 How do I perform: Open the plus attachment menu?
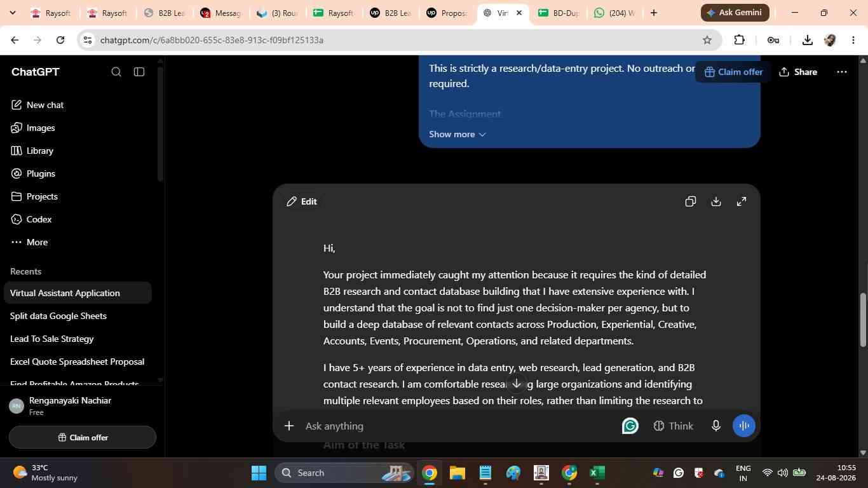(289, 426)
